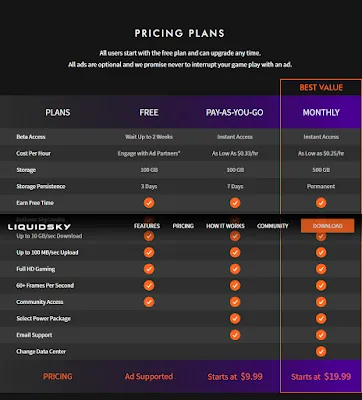Click Free plan's Community Access checkmark
The image size is (362, 400).
(149, 302)
